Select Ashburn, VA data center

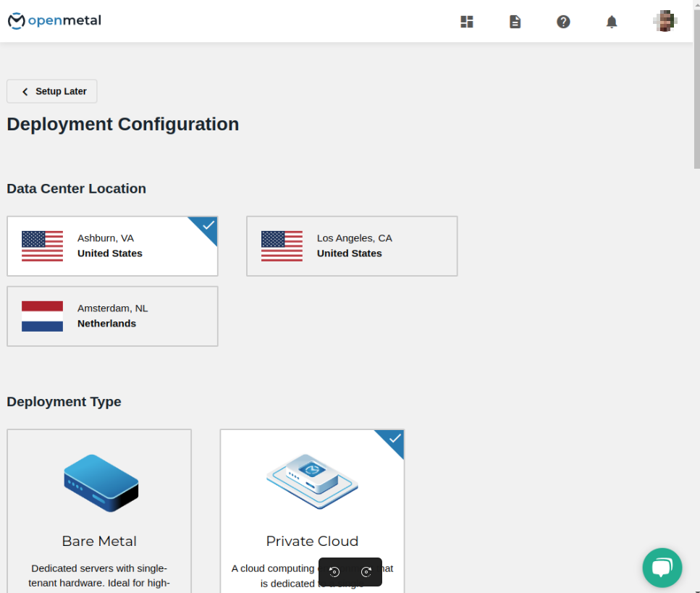click(112, 246)
